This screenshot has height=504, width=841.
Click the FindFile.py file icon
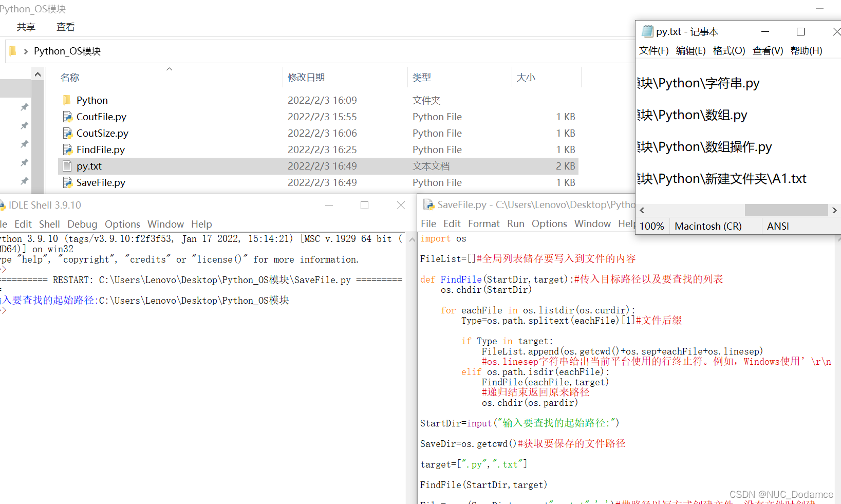(x=67, y=150)
